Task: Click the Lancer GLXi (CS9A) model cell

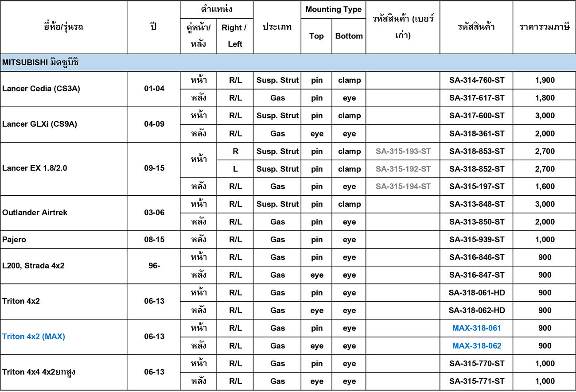Action: (x=64, y=124)
